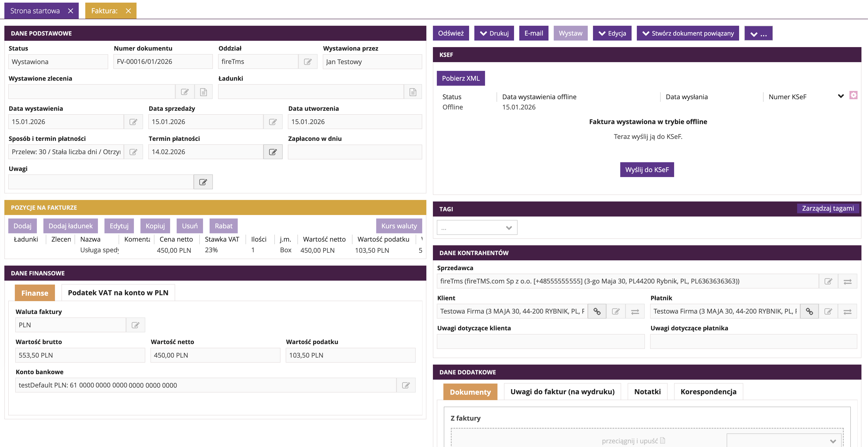
Task: Click the edit icon next to Oddział
Action: point(308,62)
